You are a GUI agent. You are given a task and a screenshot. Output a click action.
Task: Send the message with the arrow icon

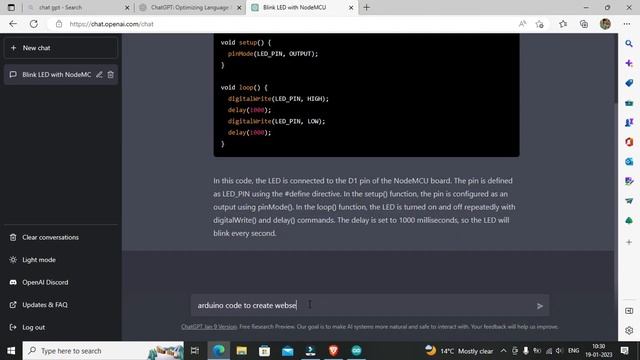tap(540, 306)
